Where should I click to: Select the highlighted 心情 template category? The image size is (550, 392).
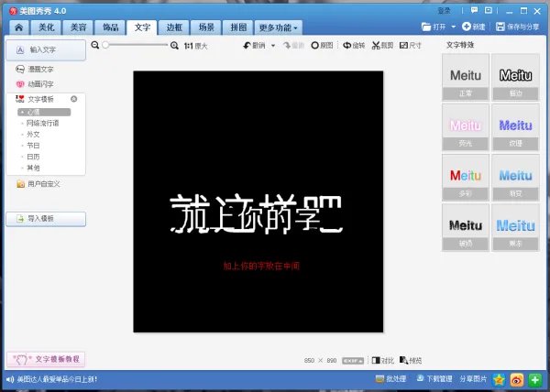point(44,112)
